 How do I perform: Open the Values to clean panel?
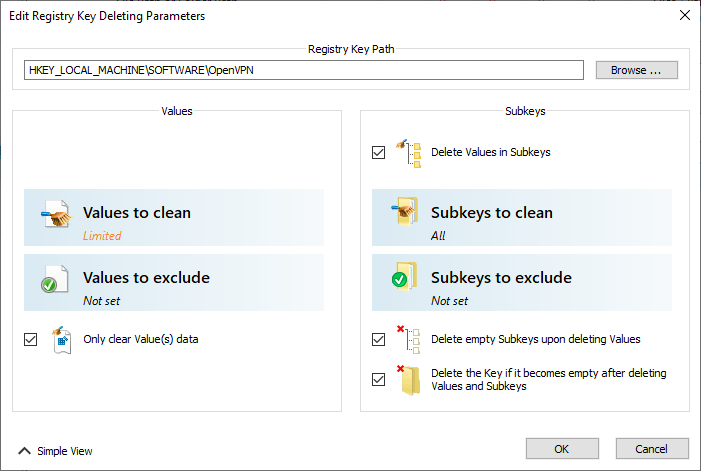coord(174,218)
